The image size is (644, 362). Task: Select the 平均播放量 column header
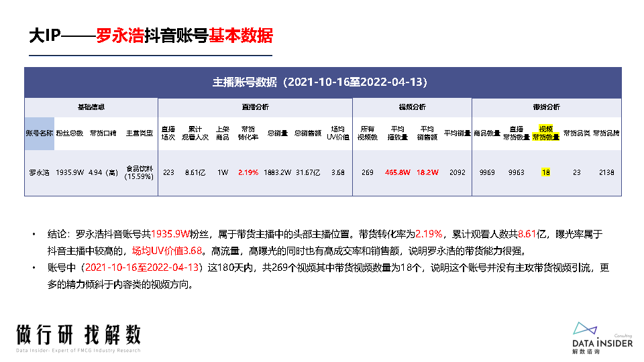coord(398,133)
